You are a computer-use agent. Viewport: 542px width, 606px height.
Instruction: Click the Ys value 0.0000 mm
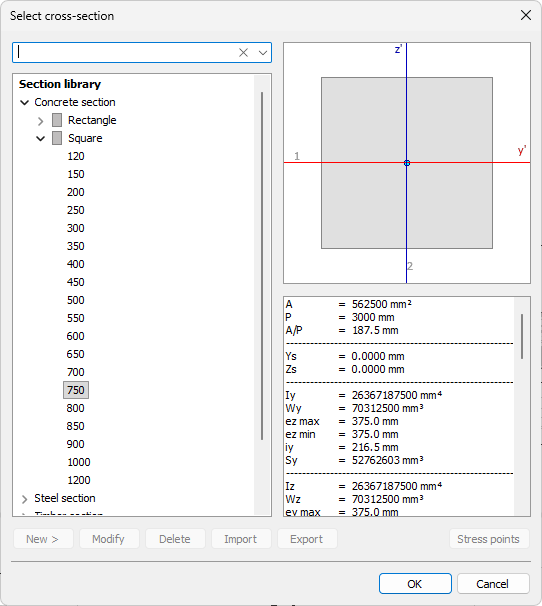point(378,356)
